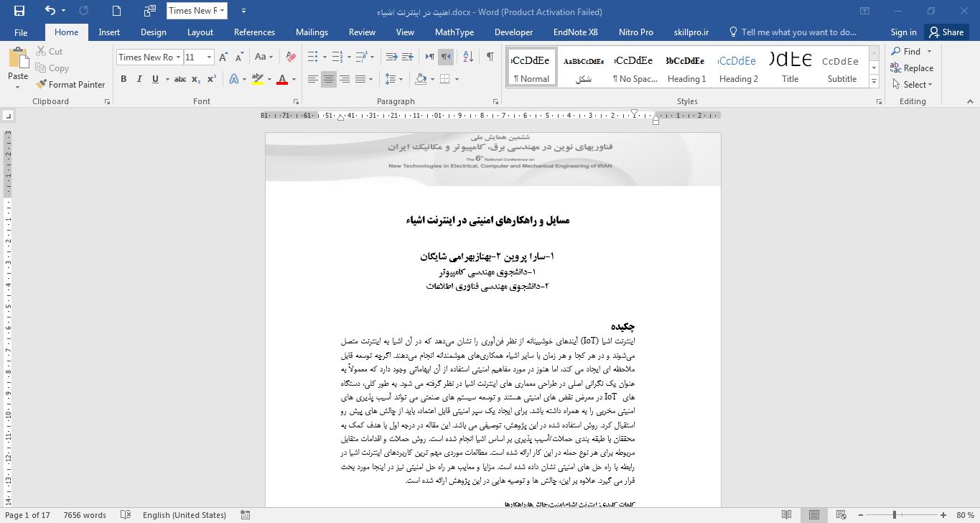The height and width of the screenshot is (523, 980).
Task: Toggle Italic formatting
Action: tap(139, 79)
